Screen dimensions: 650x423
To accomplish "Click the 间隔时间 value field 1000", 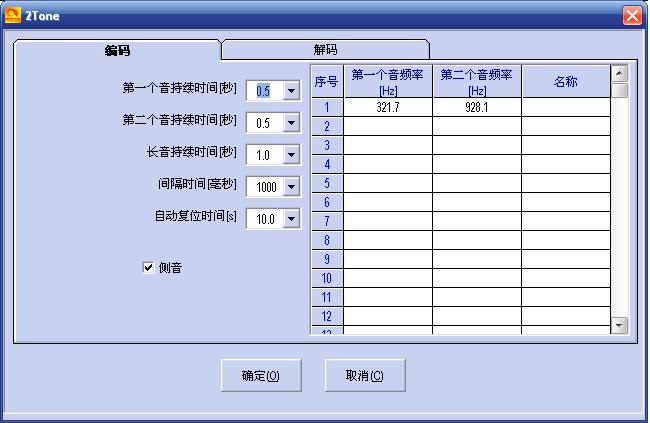I will (x=265, y=187).
